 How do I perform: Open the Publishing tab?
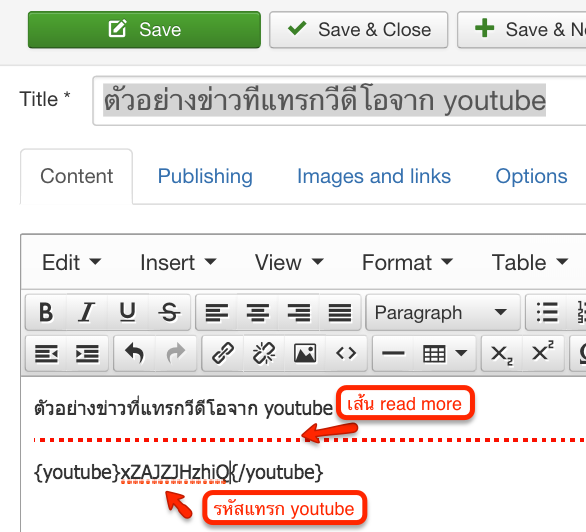tap(205, 176)
